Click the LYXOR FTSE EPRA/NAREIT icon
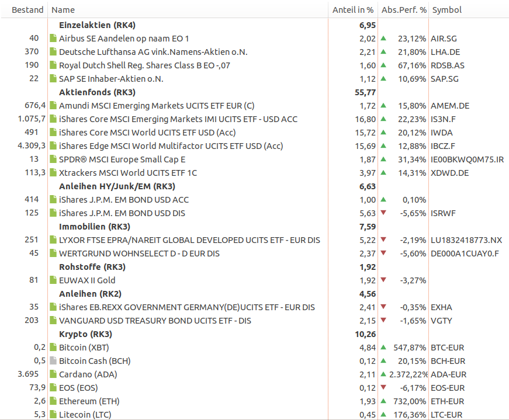The width and height of the screenshot is (509, 420). pos(53,240)
